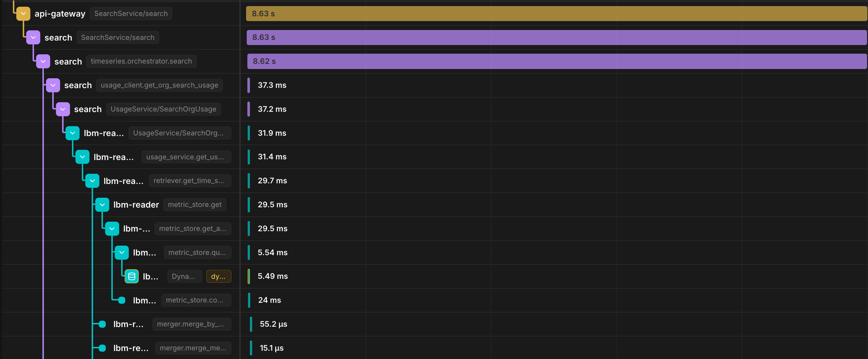
Task: Select the lbm-re... name beside merger.merge_me...
Action: pos(131,348)
